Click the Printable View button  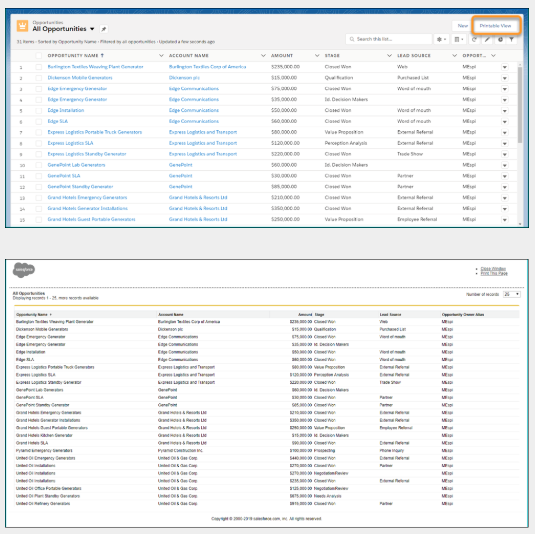click(495, 26)
